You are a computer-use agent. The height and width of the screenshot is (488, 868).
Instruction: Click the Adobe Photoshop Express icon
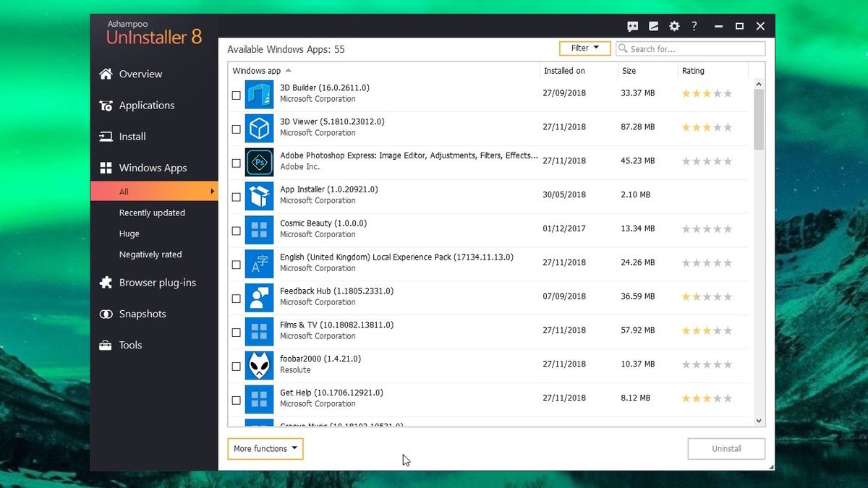click(x=259, y=162)
